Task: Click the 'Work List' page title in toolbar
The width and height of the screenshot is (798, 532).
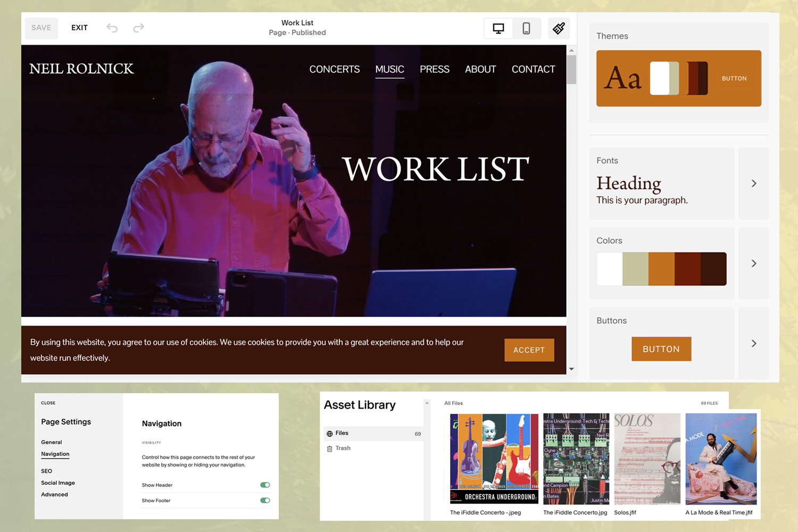Action: tap(297, 23)
